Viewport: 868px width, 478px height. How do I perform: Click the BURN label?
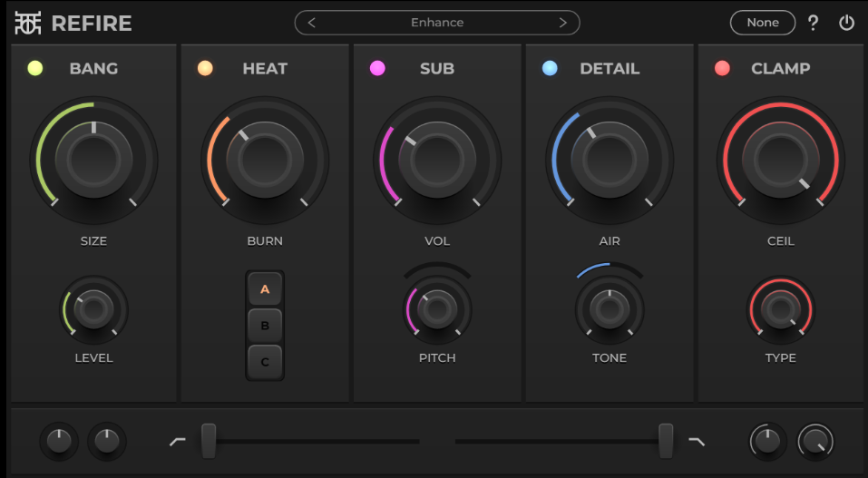pos(265,241)
